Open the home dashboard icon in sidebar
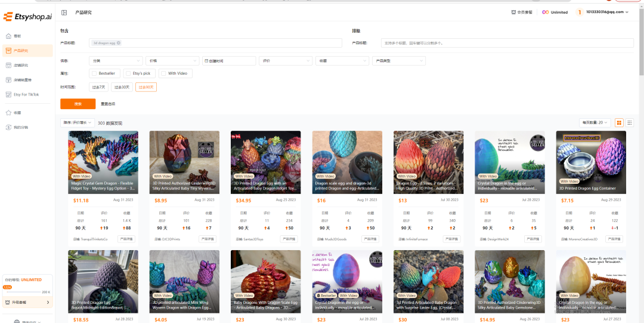This screenshot has width=644, height=323. click(8, 36)
